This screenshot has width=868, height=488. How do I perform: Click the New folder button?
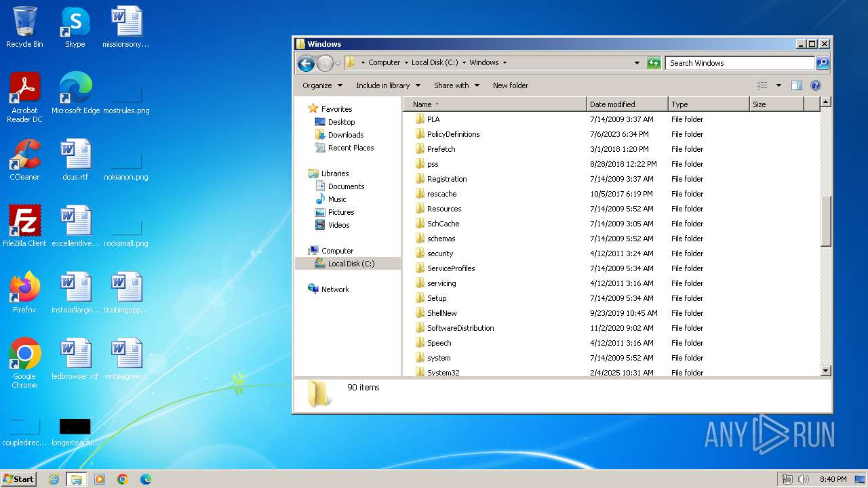(511, 85)
